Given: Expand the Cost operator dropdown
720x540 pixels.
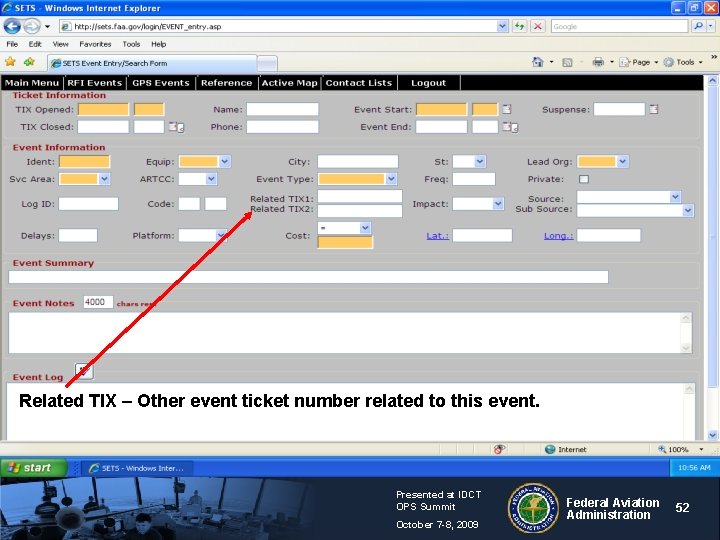Looking at the screenshot, I should point(365,228).
